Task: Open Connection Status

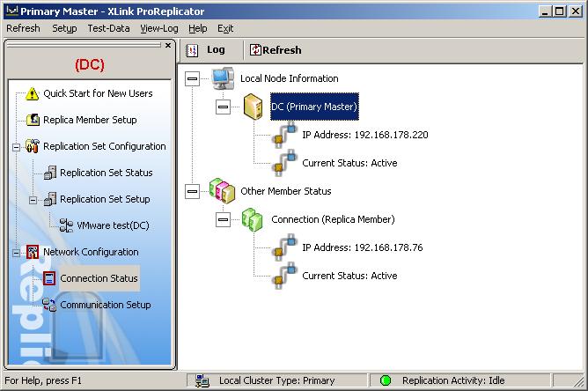Action: [99, 278]
